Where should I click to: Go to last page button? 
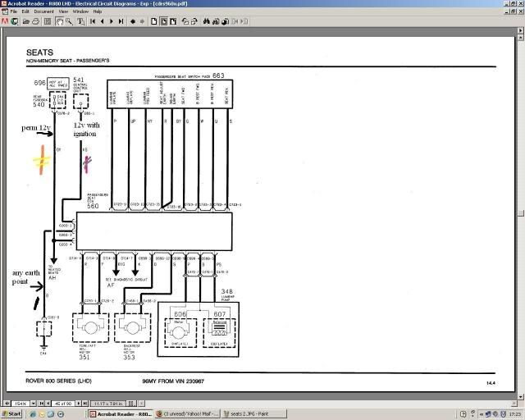(121, 21)
